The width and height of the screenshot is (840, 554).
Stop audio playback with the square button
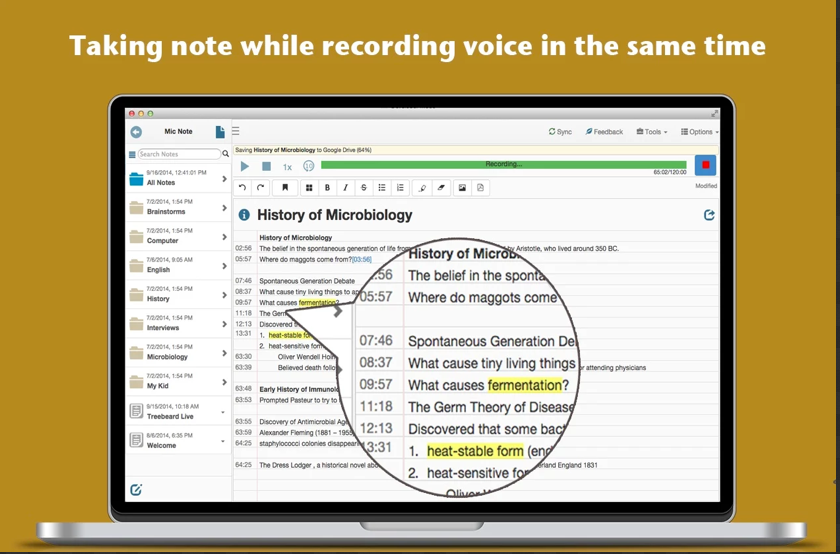(266, 167)
